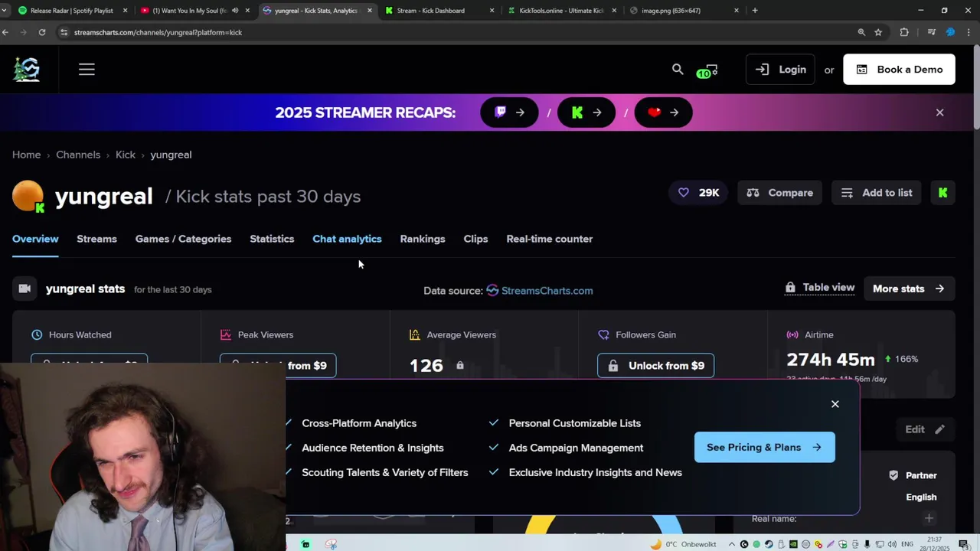Click the plus icon beside Real name

click(929, 519)
